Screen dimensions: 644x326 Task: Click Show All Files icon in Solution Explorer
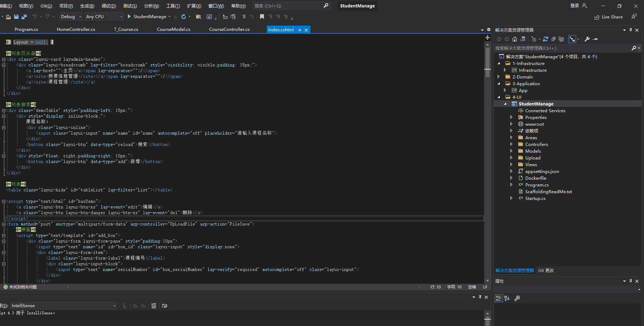click(x=561, y=39)
